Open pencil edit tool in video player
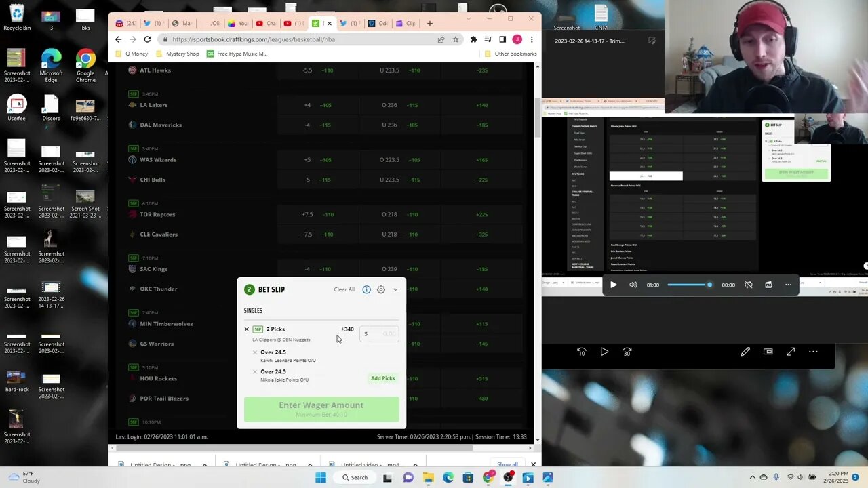868x488 pixels. (745, 352)
